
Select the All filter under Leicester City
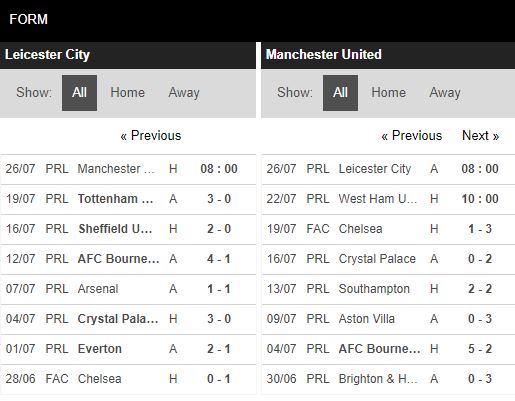coord(79,93)
